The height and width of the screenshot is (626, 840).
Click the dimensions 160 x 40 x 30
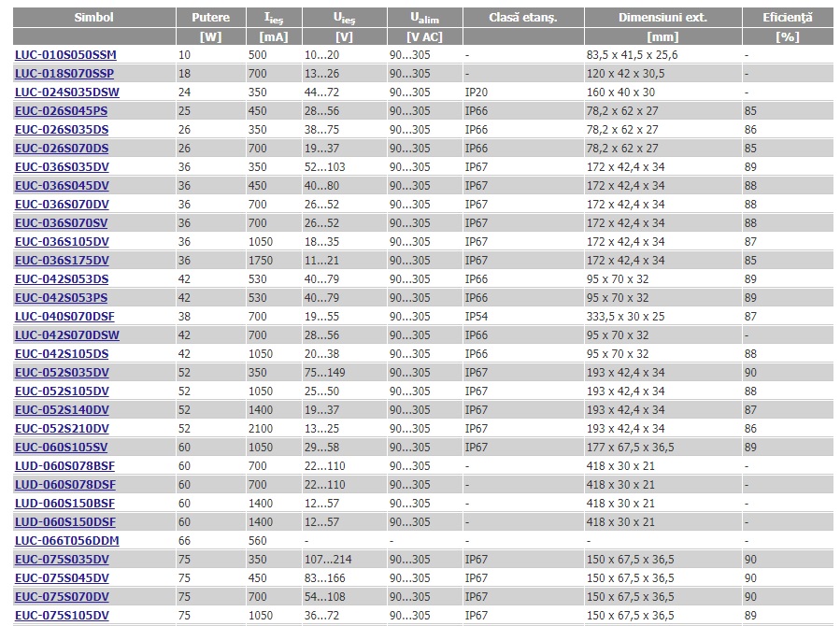[x=621, y=92]
